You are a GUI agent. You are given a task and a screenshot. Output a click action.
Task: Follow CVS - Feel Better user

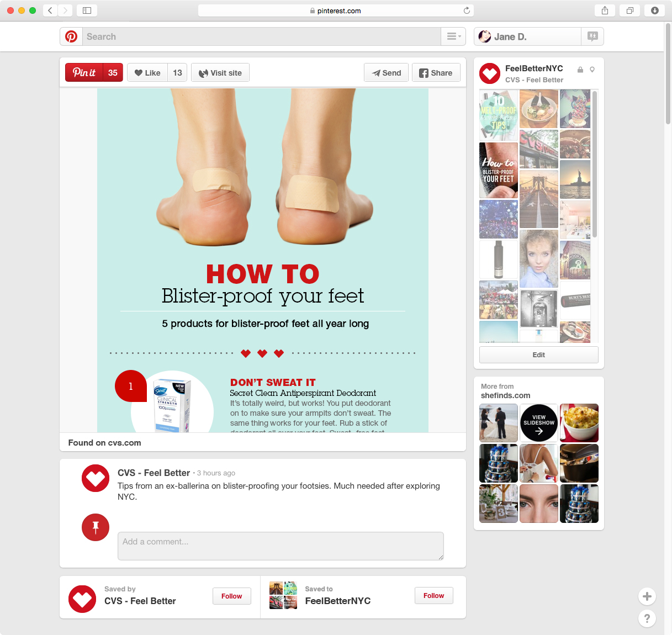tap(232, 596)
